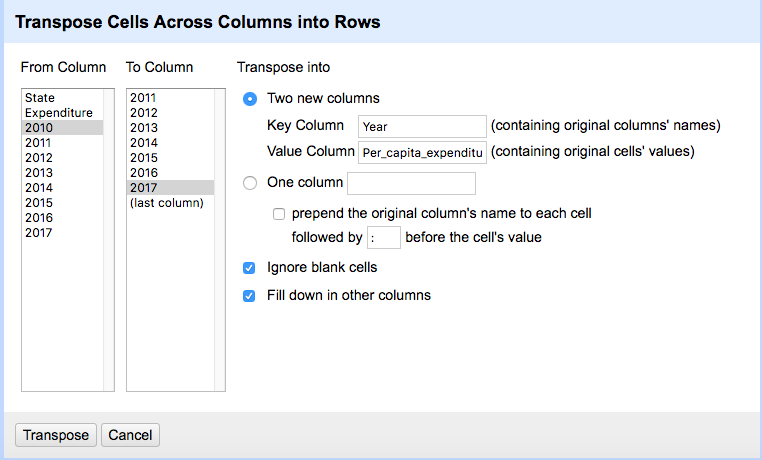Focus the Key Column field containing Year
The width and height of the screenshot is (762, 460).
pos(422,126)
